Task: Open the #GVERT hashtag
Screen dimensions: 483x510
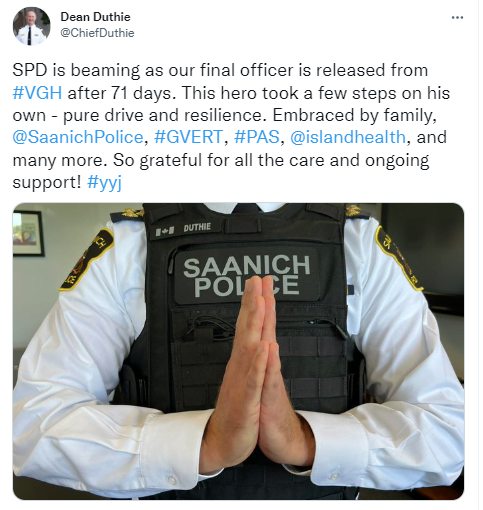Action: click(x=188, y=137)
